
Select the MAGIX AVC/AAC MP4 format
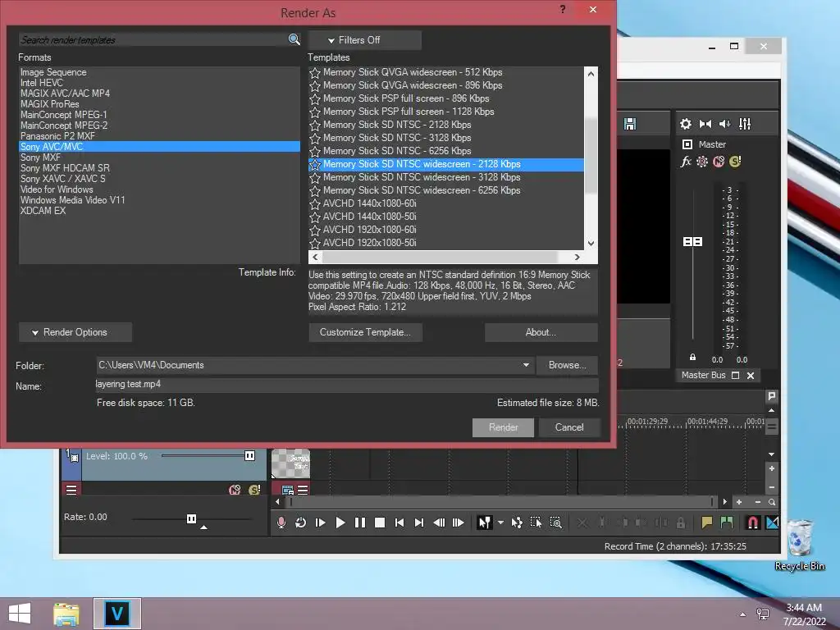[x=65, y=94]
